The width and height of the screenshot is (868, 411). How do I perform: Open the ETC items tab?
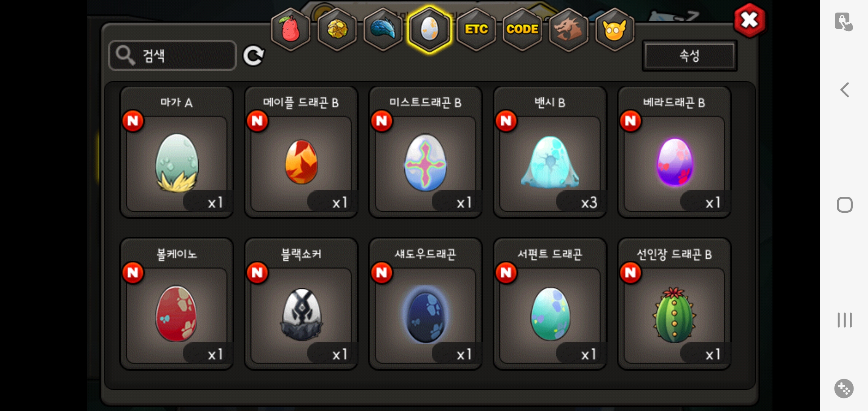point(476,30)
